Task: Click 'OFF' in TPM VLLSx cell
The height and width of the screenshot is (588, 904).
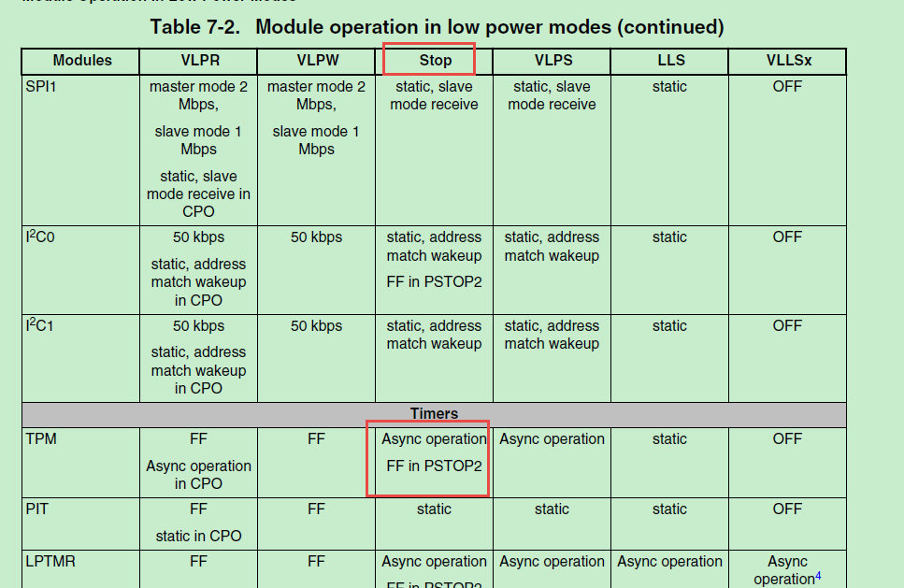Action: (x=787, y=438)
